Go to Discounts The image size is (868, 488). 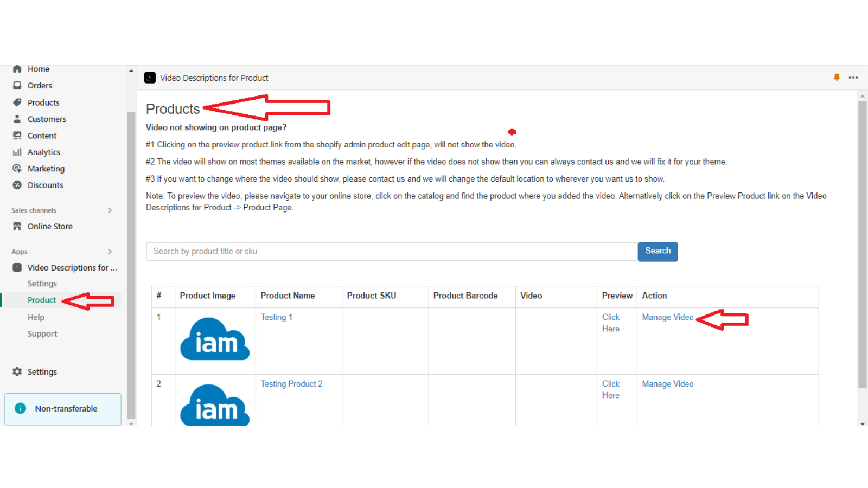(45, 185)
